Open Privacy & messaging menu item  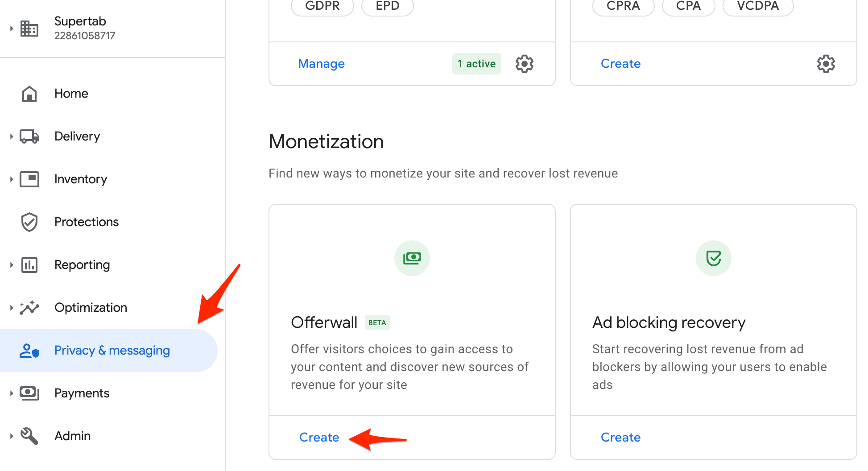(109, 351)
